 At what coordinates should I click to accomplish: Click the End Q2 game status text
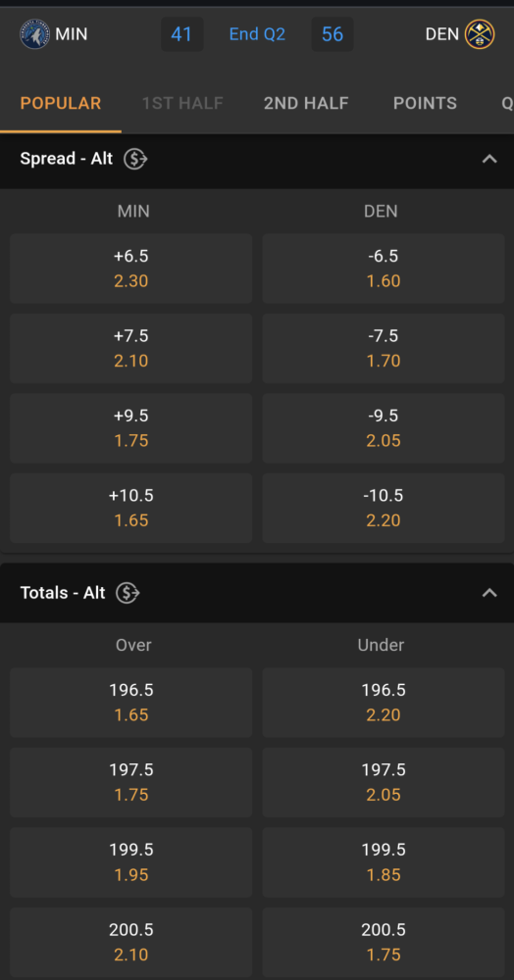coord(257,34)
